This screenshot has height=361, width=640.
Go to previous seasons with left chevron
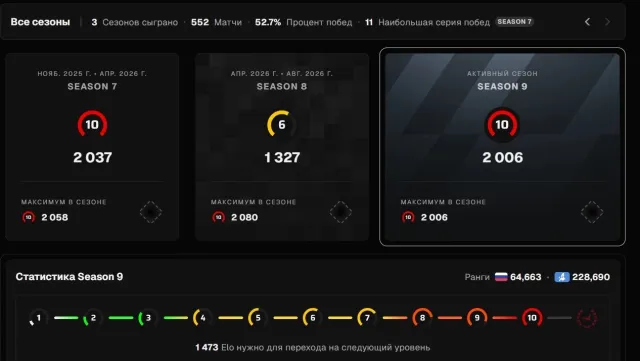click(587, 22)
